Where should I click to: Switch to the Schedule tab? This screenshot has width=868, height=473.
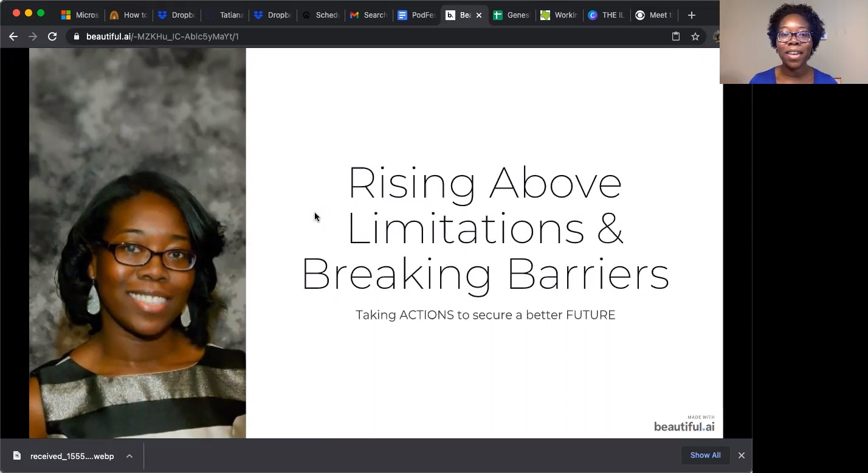pyautogui.click(x=323, y=15)
